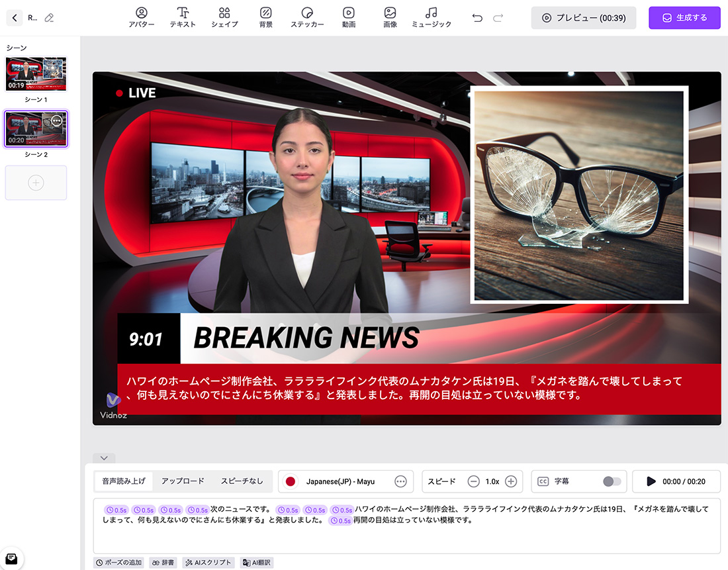Select the シーン 2 thumbnail
The height and width of the screenshot is (570, 728).
click(36, 128)
